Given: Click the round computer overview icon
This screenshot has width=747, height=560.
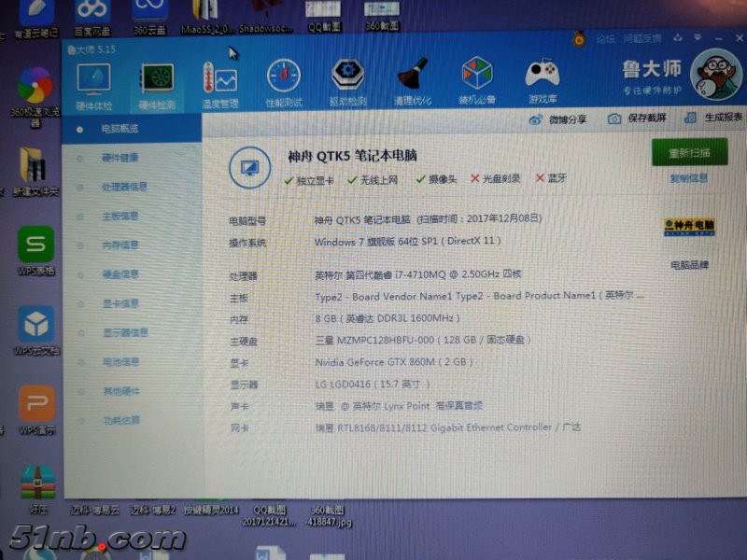Looking at the screenshot, I should click(249, 168).
